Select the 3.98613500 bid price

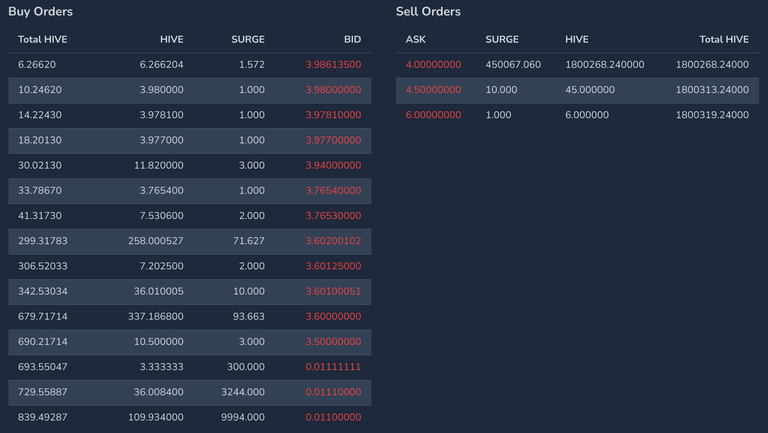click(x=333, y=65)
